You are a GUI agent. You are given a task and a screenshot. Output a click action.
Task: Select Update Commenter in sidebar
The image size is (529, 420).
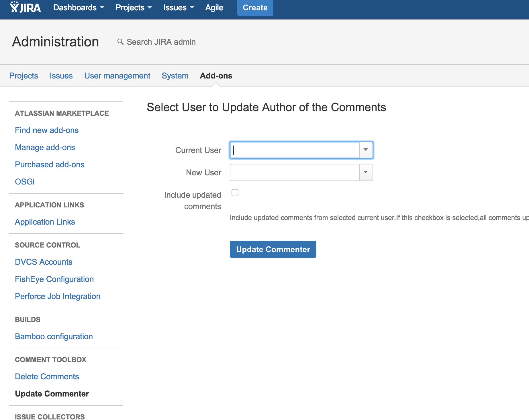[x=52, y=394]
